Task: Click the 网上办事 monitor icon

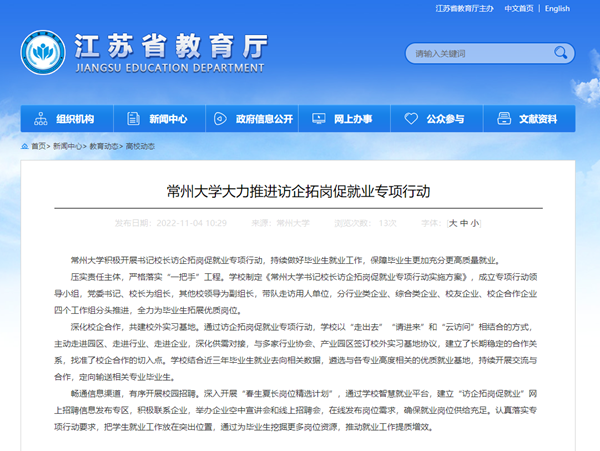Action: point(318,118)
